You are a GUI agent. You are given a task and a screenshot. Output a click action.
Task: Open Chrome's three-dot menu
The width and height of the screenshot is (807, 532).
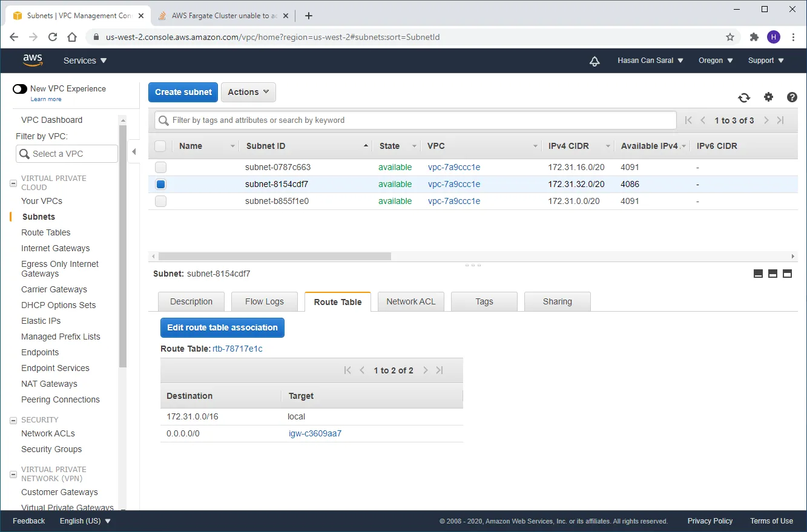tap(793, 37)
